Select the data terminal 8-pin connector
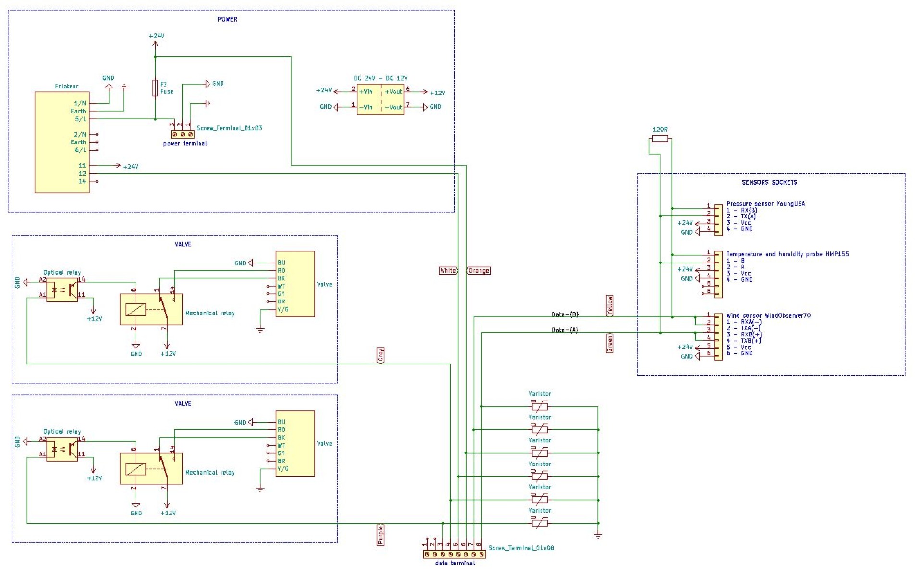This screenshot has width=924, height=577. click(454, 554)
